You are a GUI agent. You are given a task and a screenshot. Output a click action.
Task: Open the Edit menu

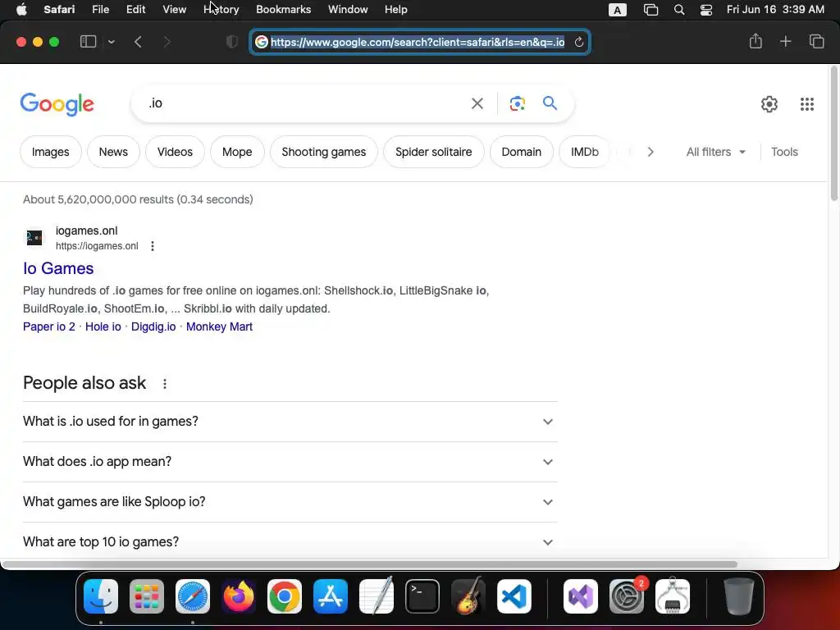(135, 10)
